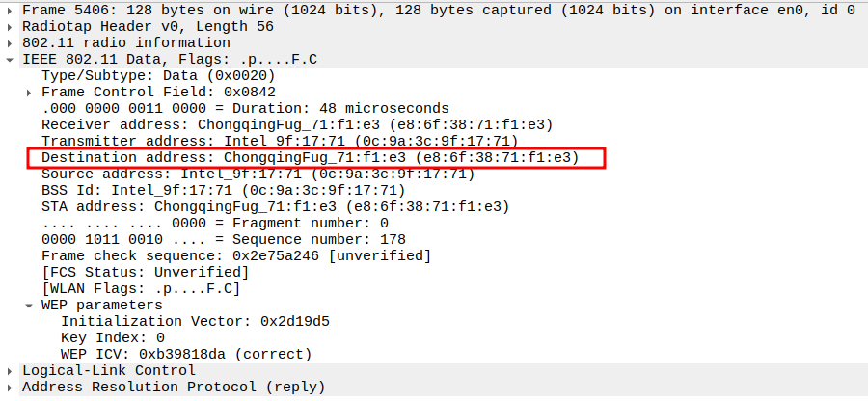Click the Sequence number 178 row
The image size is (868, 401).
[x=223, y=239]
